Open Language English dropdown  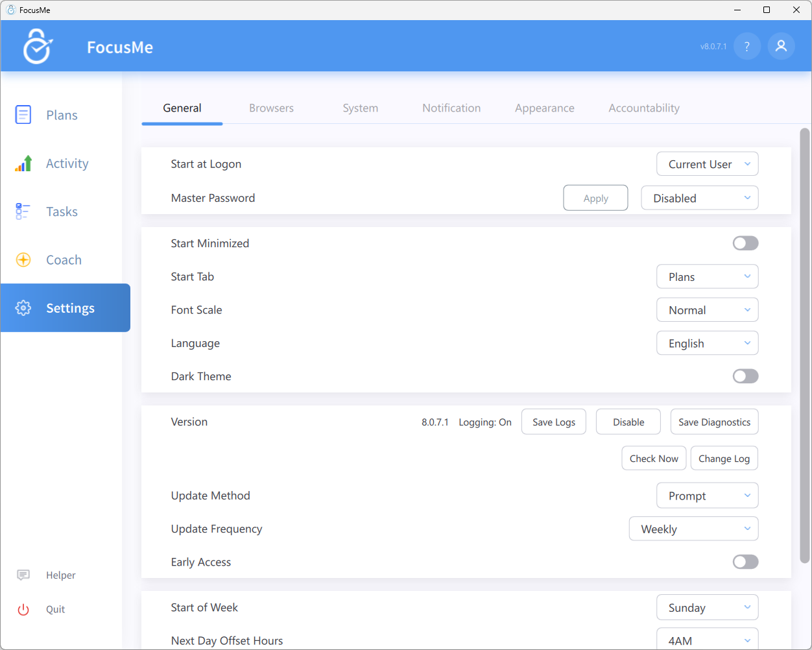(x=708, y=343)
